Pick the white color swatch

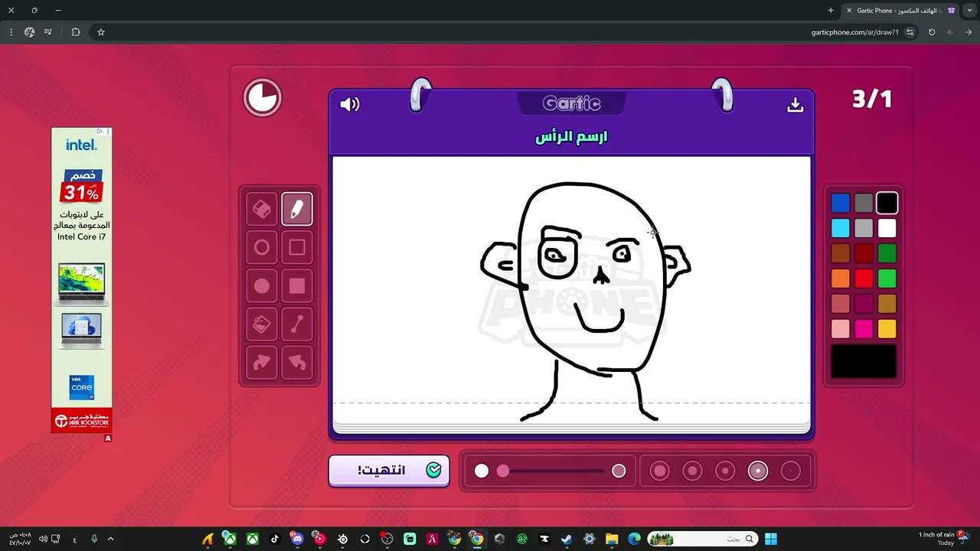click(x=887, y=228)
